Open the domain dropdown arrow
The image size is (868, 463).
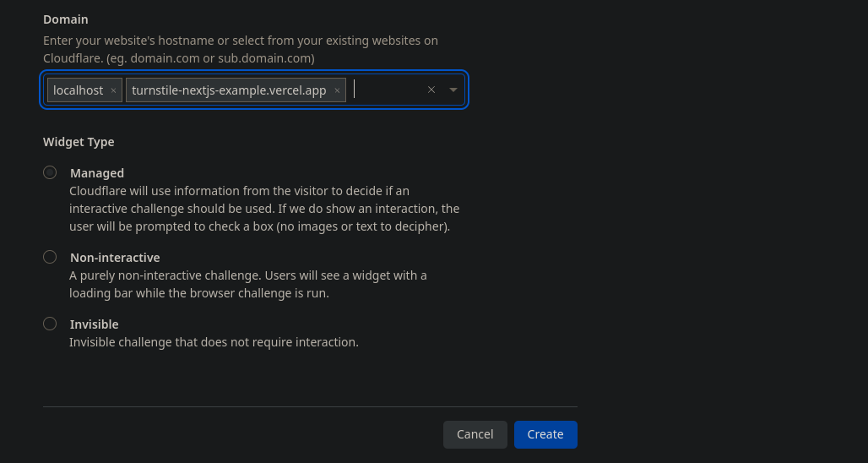pyautogui.click(x=453, y=90)
